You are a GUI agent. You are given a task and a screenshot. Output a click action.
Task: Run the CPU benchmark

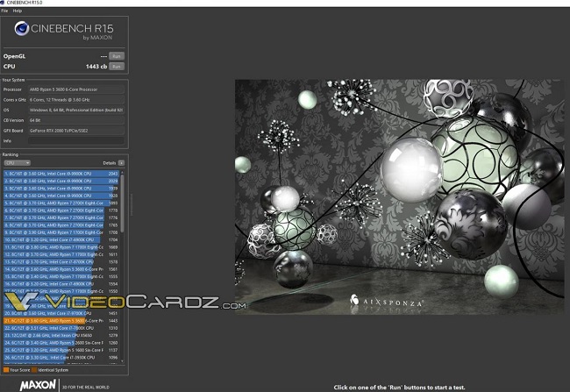[x=117, y=66]
